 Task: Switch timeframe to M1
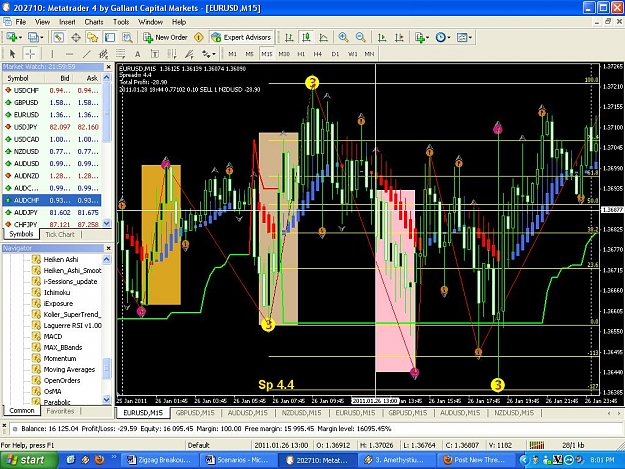coord(232,54)
